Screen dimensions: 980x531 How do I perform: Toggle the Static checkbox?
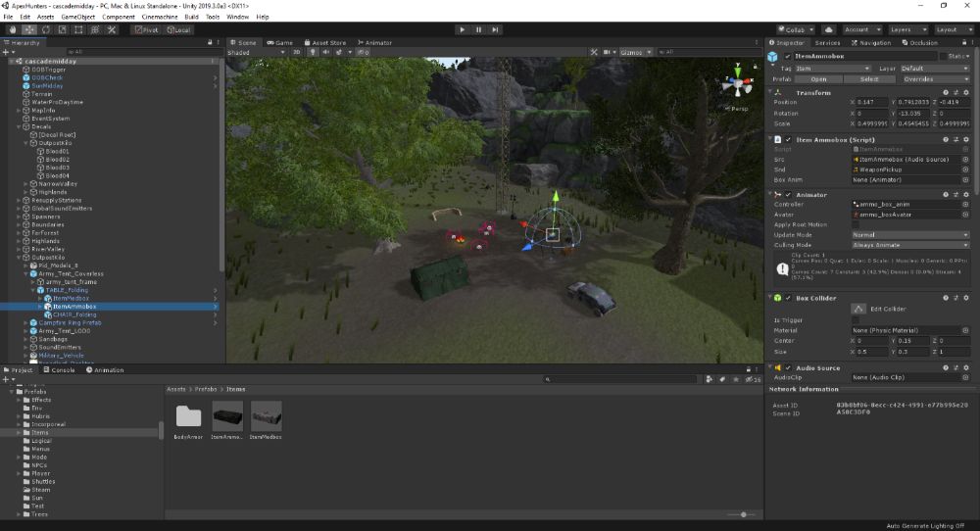[x=943, y=56]
